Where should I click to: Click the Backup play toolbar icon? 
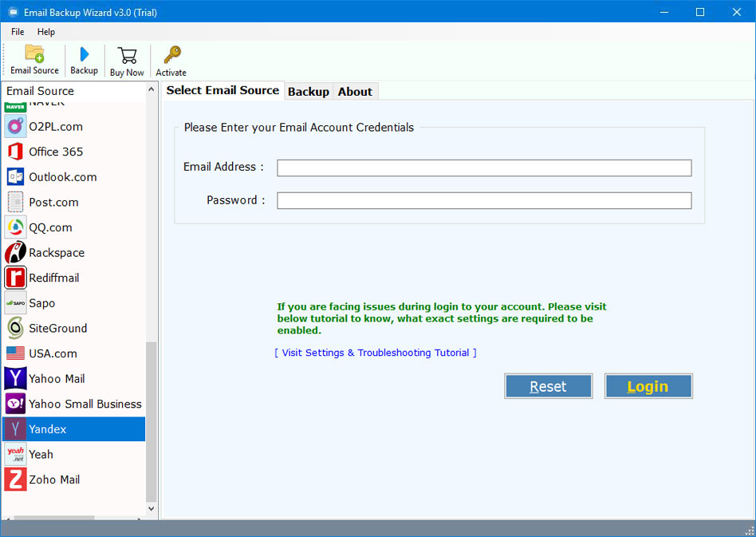click(85, 54)
